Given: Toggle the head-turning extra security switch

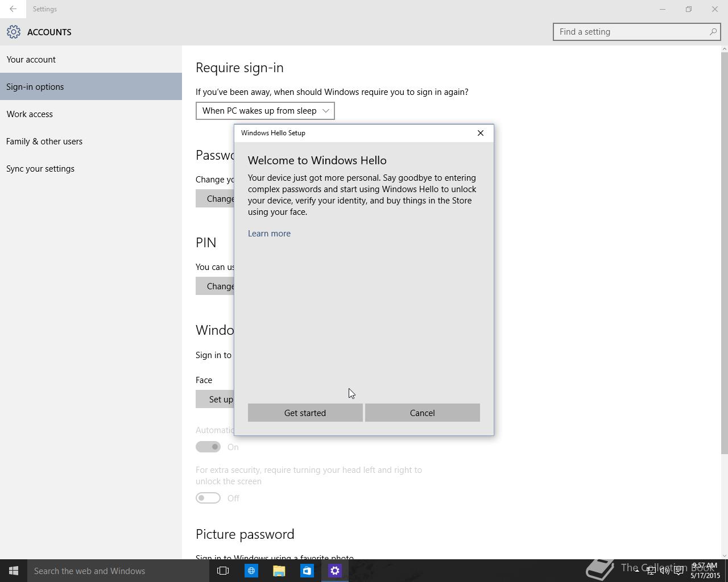Looking at the screenshot, I should [208, 498].
